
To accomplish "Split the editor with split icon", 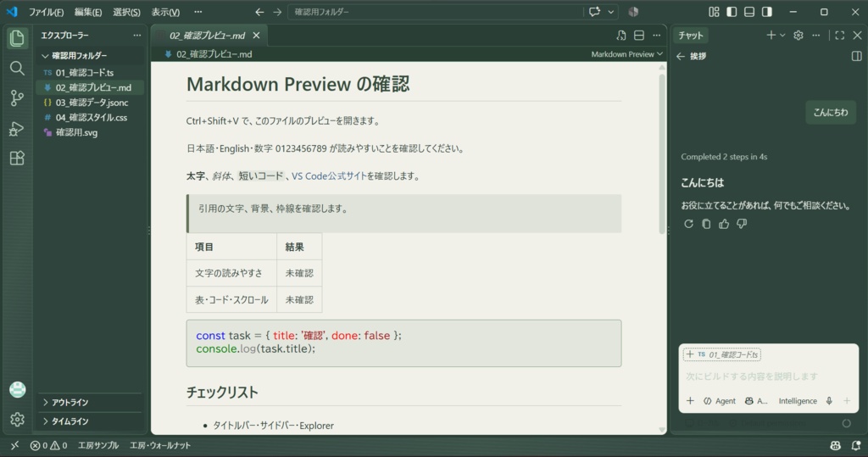I will click(x=639, y=36).
